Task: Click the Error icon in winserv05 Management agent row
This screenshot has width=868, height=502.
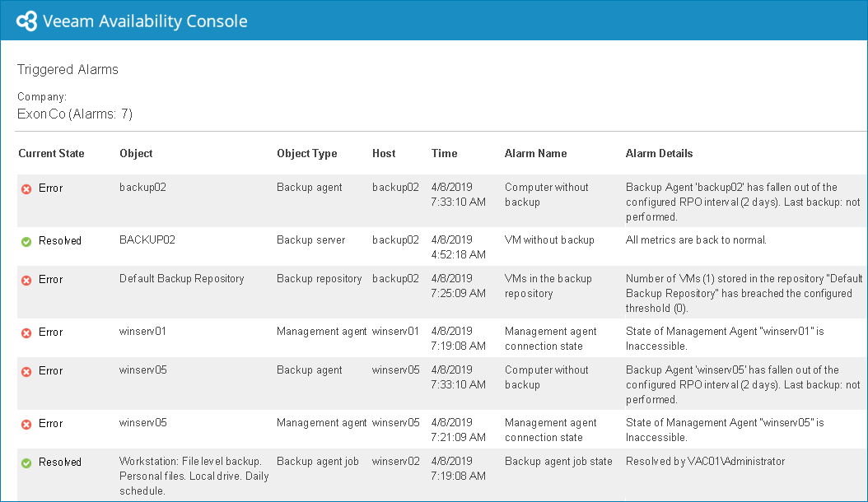Action: (26, 425)
